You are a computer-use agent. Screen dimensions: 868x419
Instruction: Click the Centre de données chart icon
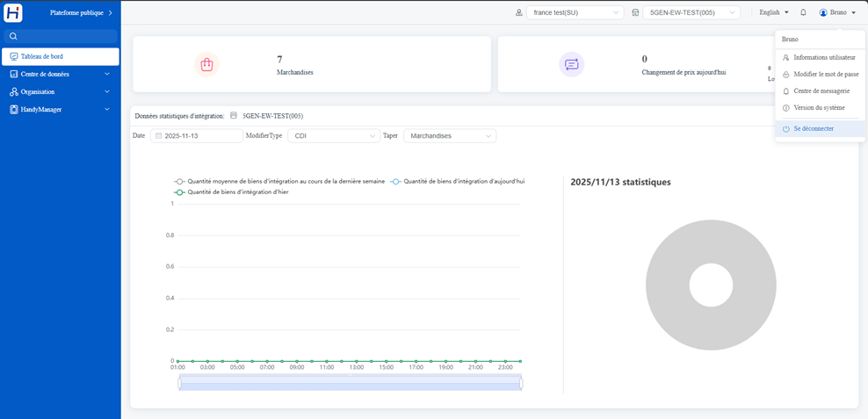(14, 74)
